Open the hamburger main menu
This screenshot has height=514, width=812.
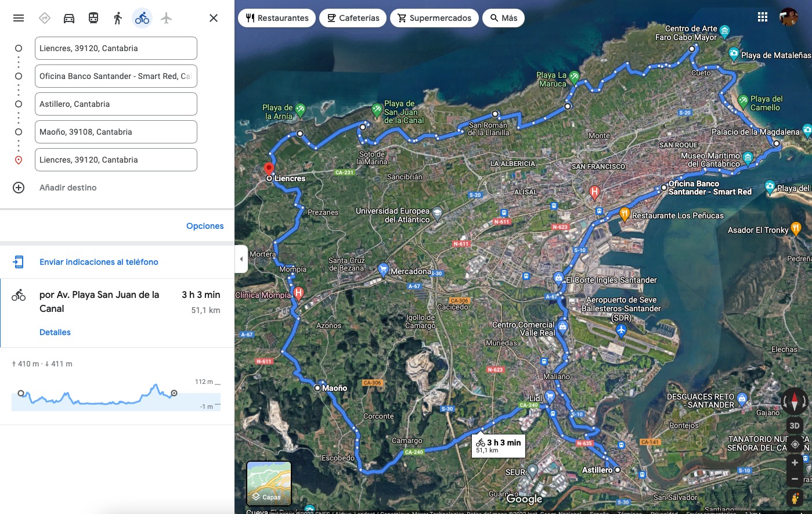[x=19, y=18]
